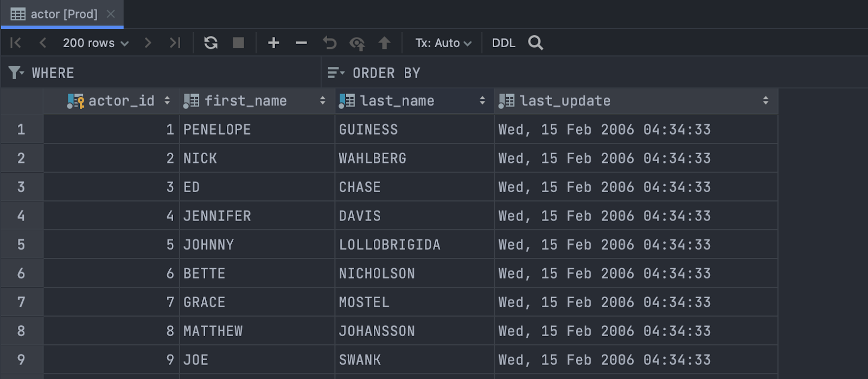
Task: Go to the first page of rows
Action: [16, 43]
